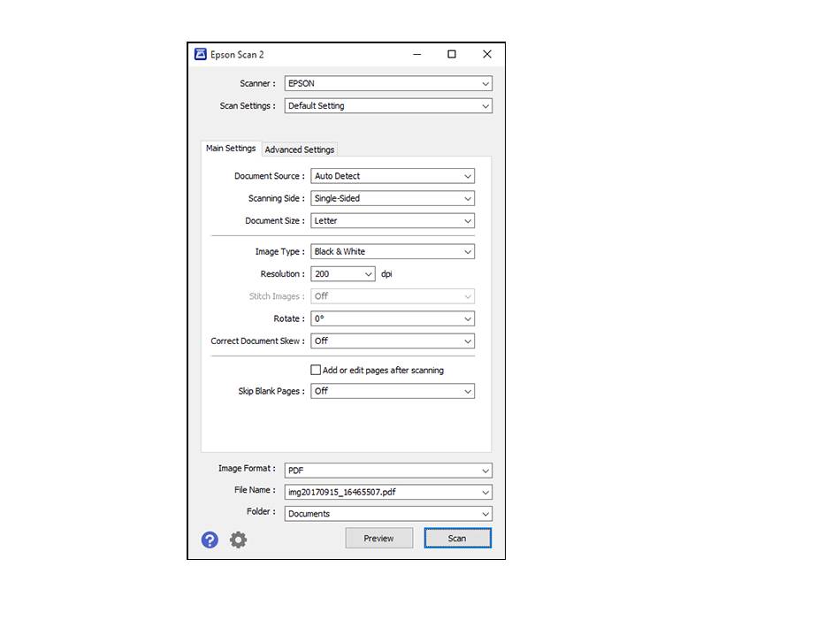Switch to the Advanced Settings tab
This screenshot has height=628, width=840.
[300, 149]
